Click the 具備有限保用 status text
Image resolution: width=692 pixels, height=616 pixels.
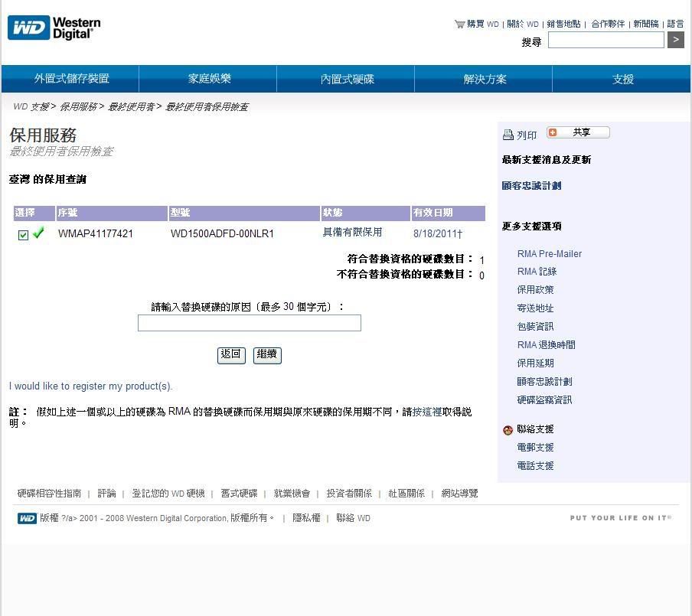tap(352, 232)
